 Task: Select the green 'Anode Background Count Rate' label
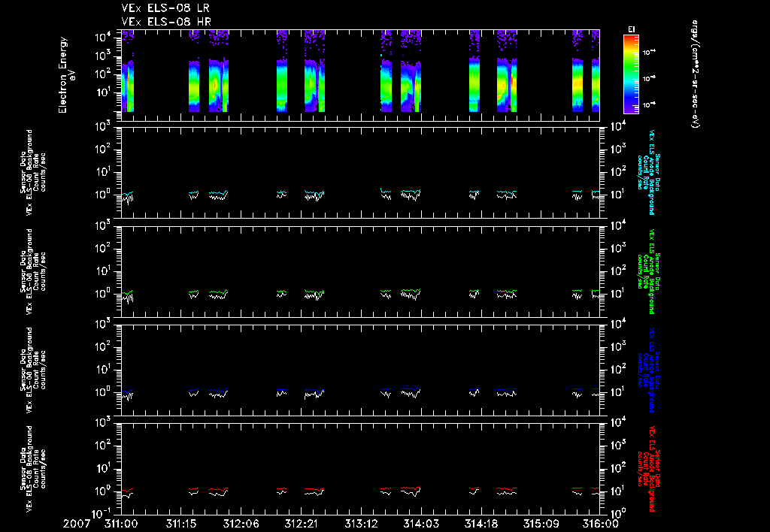tap(649, 271)
